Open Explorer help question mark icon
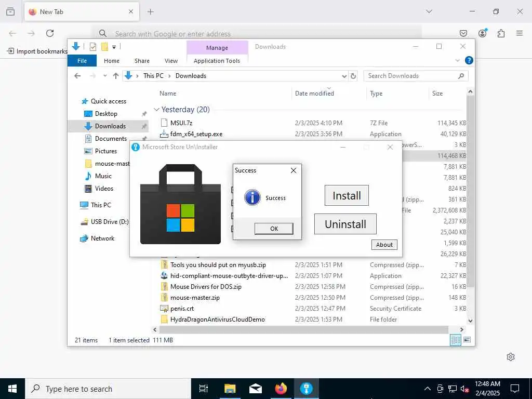Image resolution: width=532 pixels, height=399 pixels. tap(469, 60)
